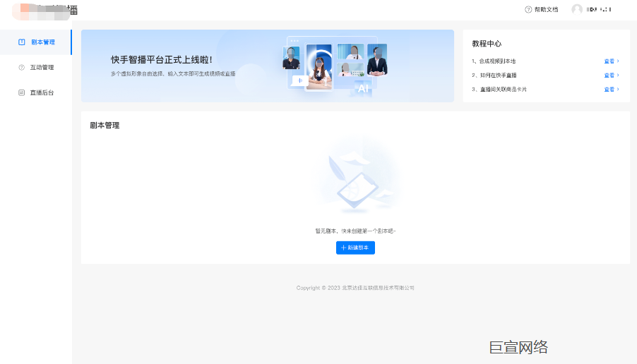Click tutorial title 直播间关联商品卡片
637x364 pixels.
pyautogui.click(x=504, y=90)
